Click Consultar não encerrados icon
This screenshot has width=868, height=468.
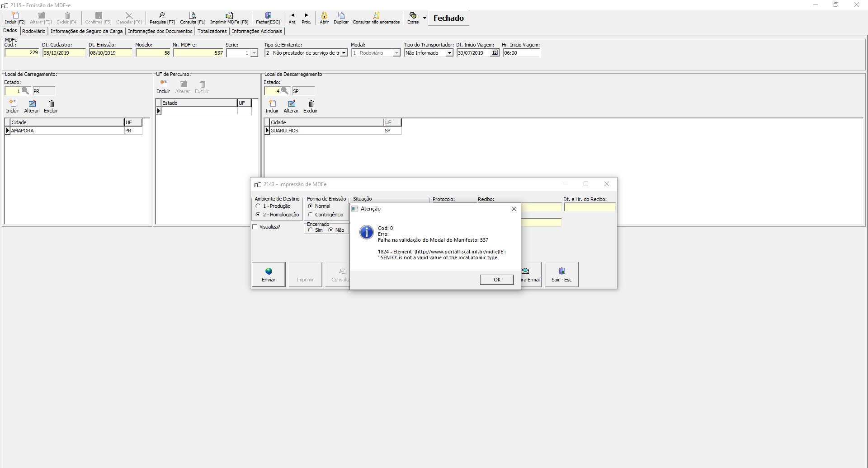pos(376,18)
